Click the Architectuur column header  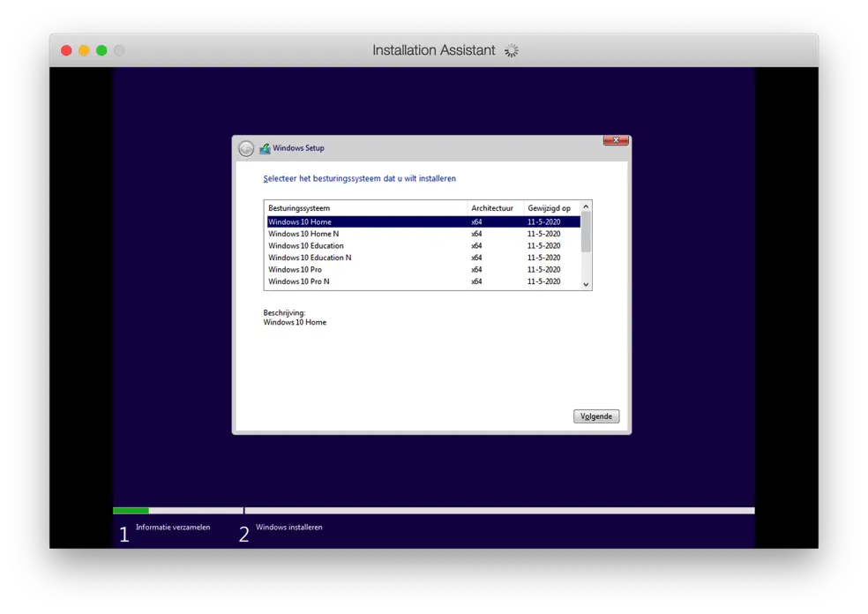[495, 208]
